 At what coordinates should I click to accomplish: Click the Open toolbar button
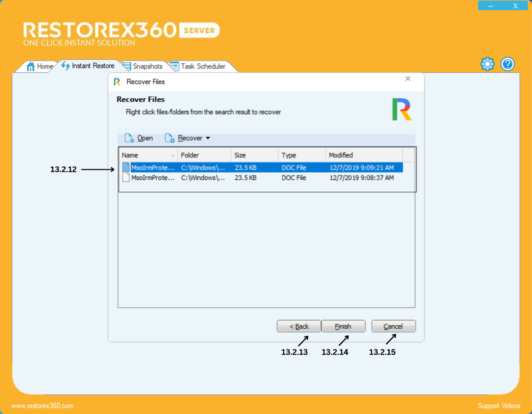139,138
